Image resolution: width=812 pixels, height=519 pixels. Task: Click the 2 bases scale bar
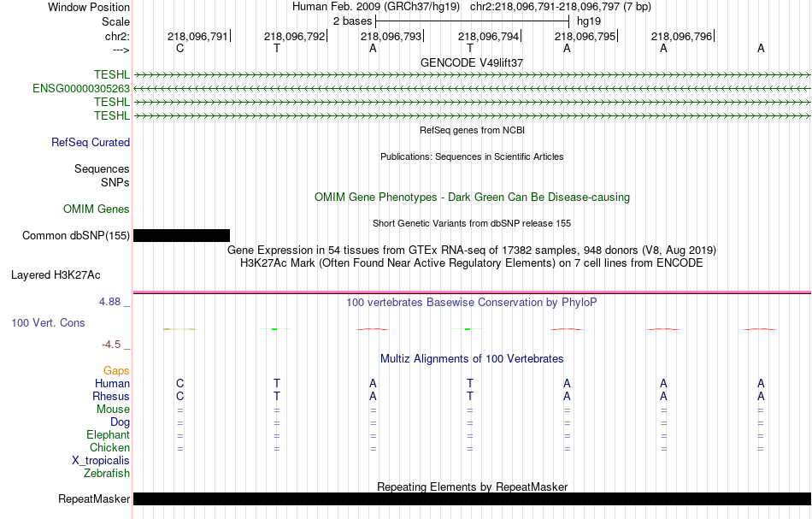tap(473, 21)
